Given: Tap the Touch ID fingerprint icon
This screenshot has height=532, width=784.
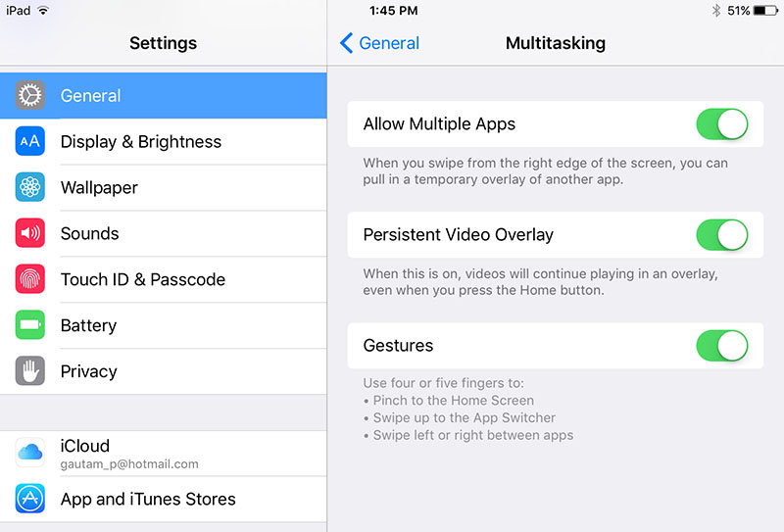Looking at the screenshot, I should [30, 279].
